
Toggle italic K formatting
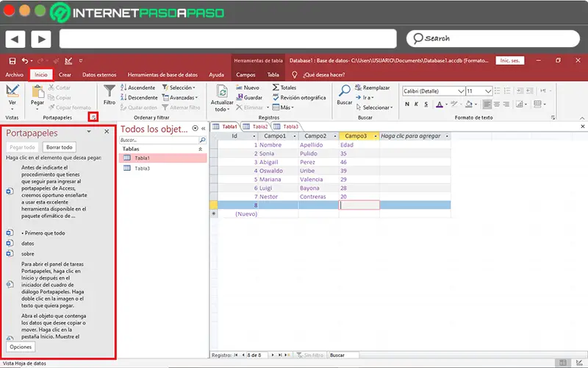click(x=416, y=104)
